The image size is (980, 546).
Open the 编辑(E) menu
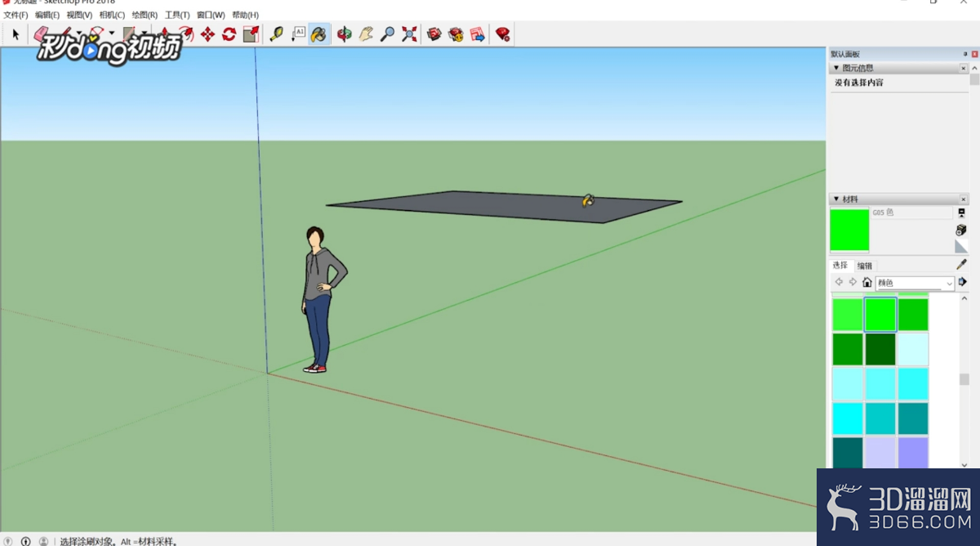47,15
